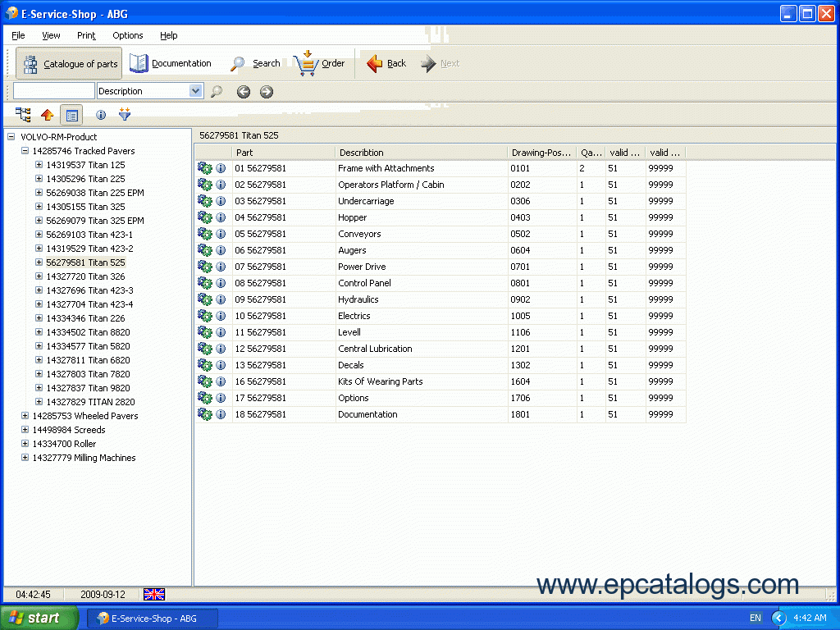Image resolution: width=840 pixels, height=630 pixels.
Task: Click the Search magnifier toolbar button
Action: (256, 63)
